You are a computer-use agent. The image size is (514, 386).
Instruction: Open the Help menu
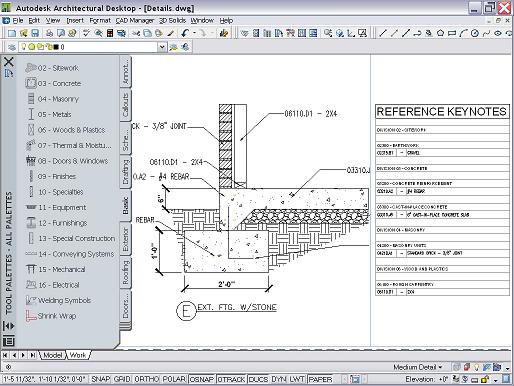click(226, 21)
